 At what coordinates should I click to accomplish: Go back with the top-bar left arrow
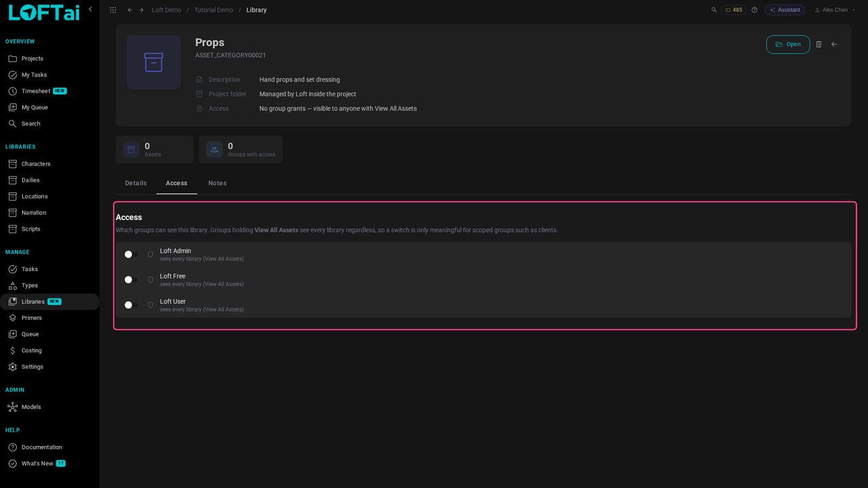tap(130, 10)
